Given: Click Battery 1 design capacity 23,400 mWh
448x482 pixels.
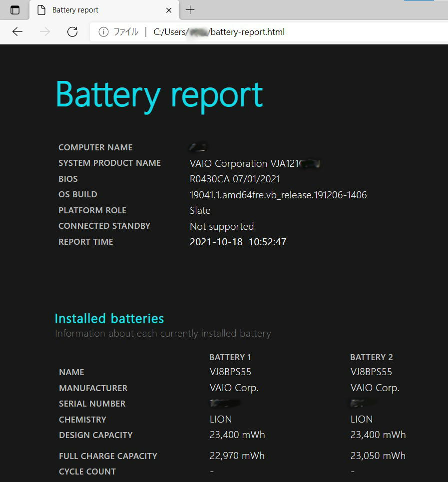Looking at the screenshot, I should (x=237, y=435).
